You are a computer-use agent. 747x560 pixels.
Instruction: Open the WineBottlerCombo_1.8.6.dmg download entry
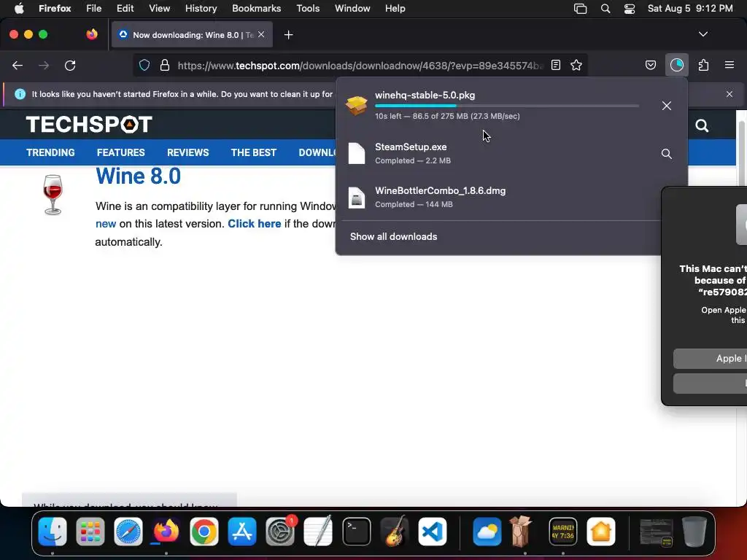tap(499, 197)
